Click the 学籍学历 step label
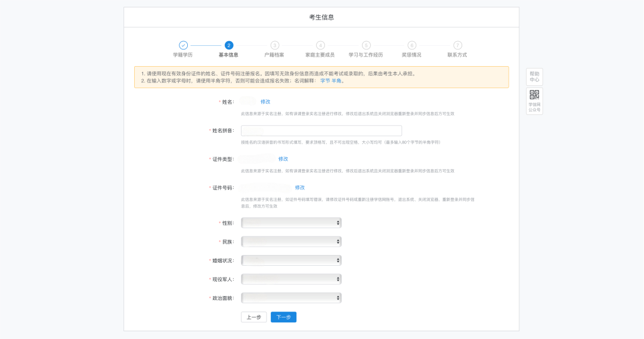The image size is (644, 339). pyautogui.click(x=183, y=55)
